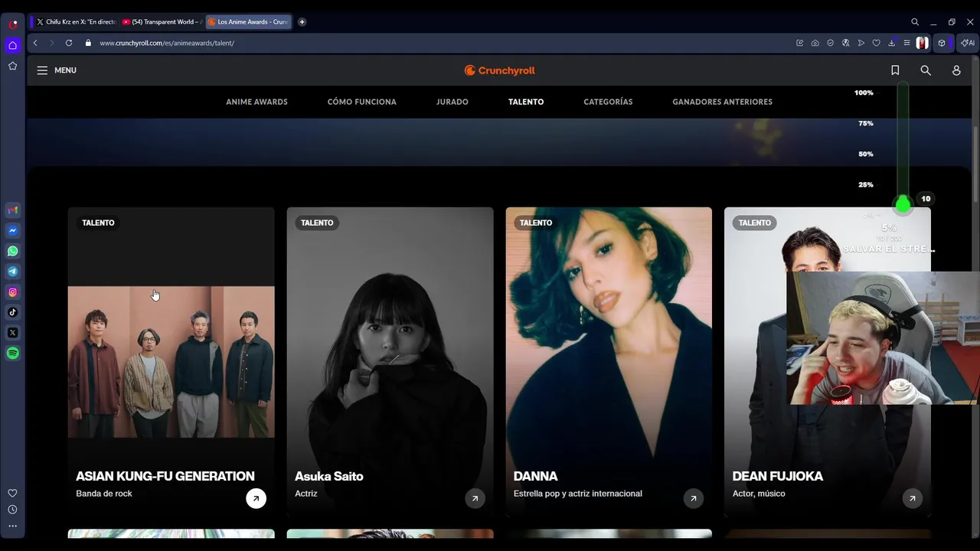Click the DANNA name link
The width and height of the screenshot is (980, 551).
click(x=536, y=476)
